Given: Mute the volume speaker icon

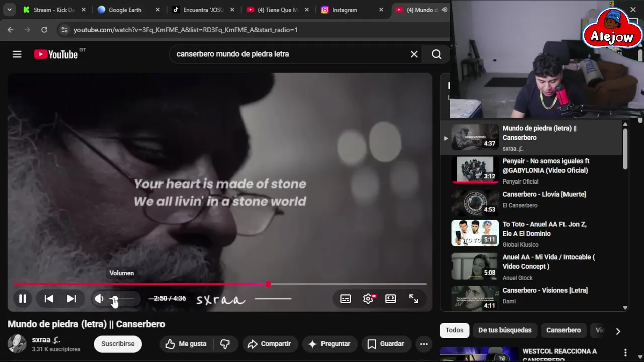Looking at the screenshot, I should coord(99,299).
